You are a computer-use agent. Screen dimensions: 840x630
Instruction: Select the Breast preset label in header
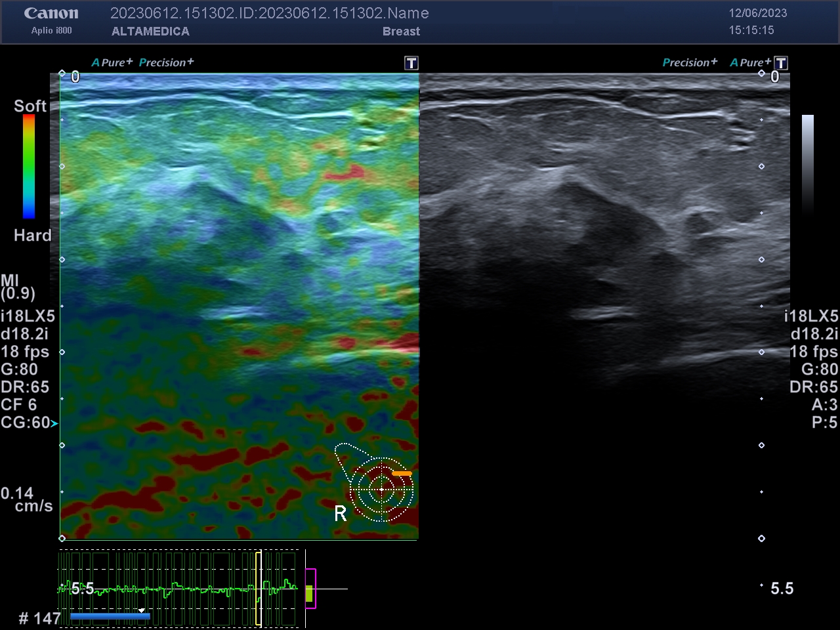(401, 31)
